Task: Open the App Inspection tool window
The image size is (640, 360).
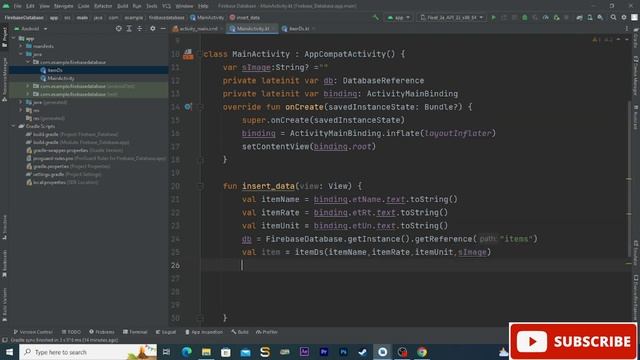Action: coord(204,332)
